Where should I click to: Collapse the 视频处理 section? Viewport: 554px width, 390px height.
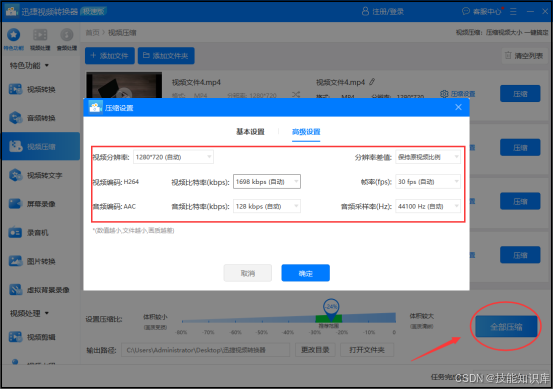[47, 313]
